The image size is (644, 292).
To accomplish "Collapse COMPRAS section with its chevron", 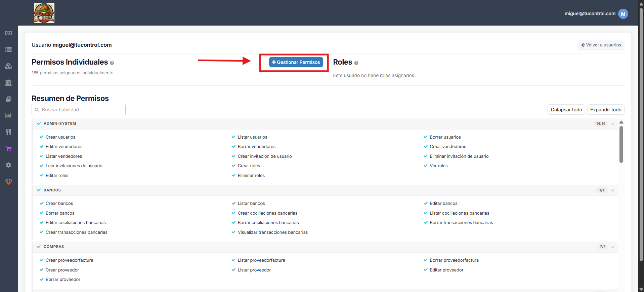I will click(612, 247).
